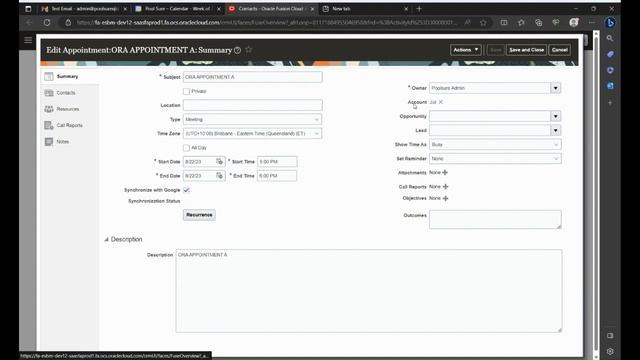Click into the Location field
This screenshot has width=640, height=360.
tap(252, 105)
